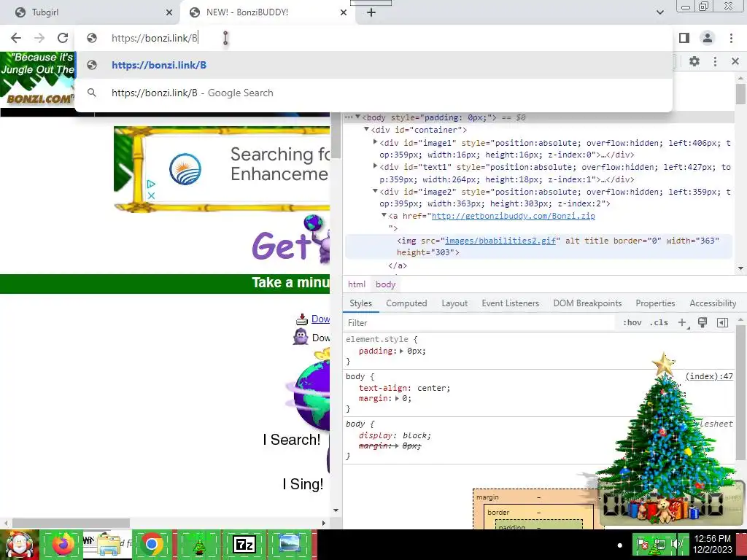Go back to the previous page

pyautogui.click(x=16, y=38)
